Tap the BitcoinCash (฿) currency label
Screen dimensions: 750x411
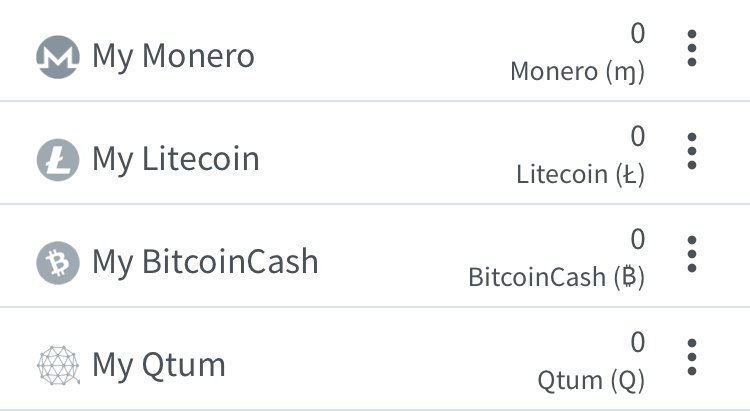557,278
